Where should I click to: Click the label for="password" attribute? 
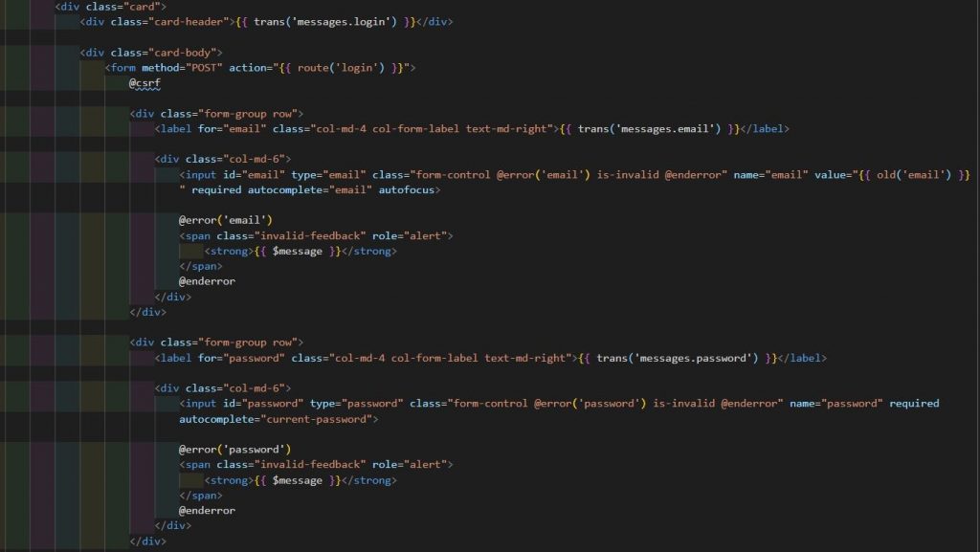click(x=241, y=358)
